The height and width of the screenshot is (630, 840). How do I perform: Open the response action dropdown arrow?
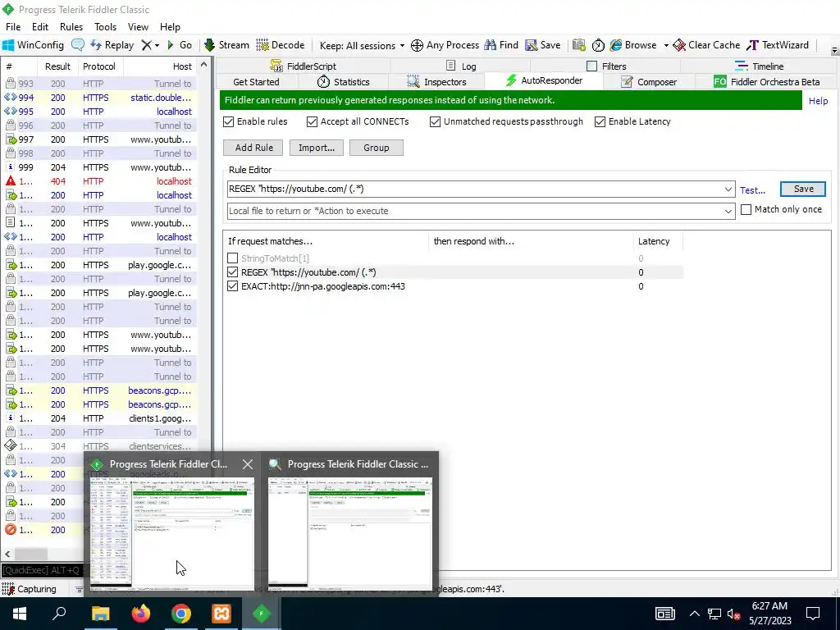[728, 211]
